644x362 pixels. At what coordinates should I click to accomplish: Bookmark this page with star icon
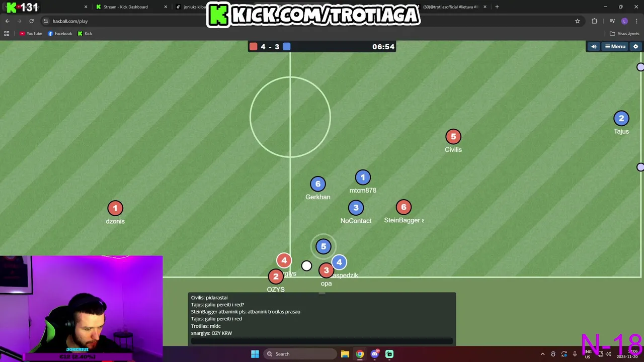[x=578, y=21]
